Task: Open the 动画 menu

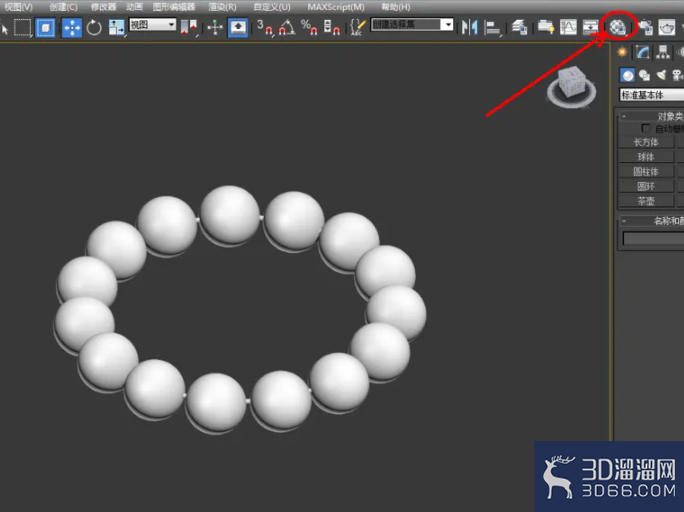Action: pyautogui.click(x=134, y=7)
